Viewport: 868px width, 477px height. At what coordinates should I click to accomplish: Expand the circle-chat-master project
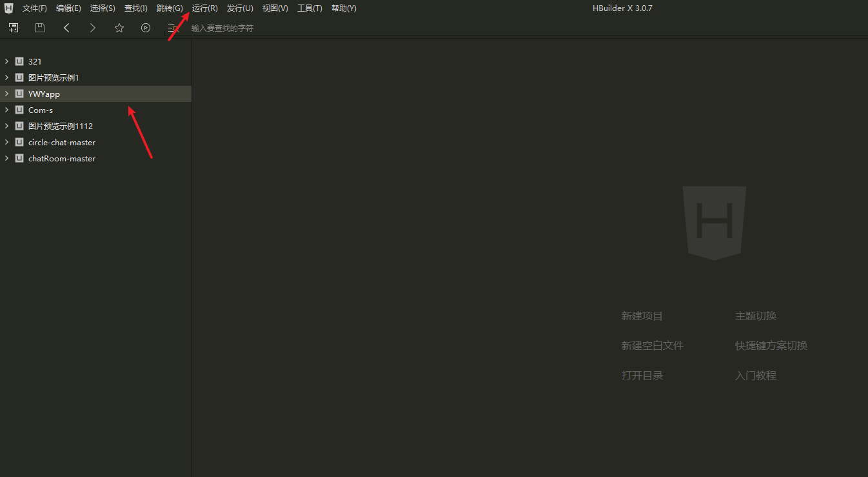(x=6, y=142)
